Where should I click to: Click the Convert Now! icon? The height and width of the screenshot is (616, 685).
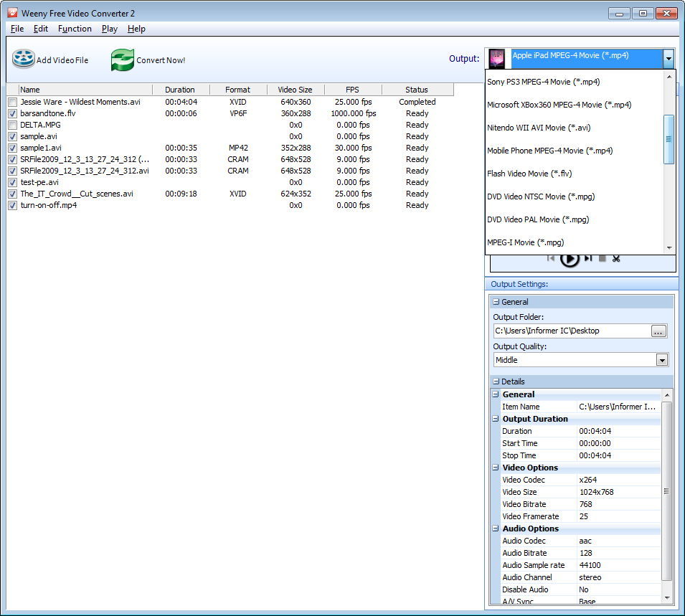122,59
